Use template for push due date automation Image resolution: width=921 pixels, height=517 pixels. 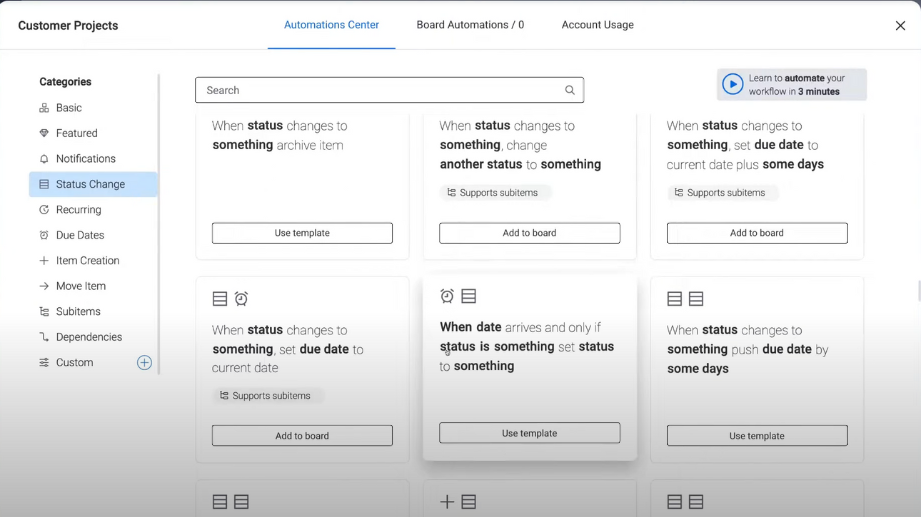point(757,435)
